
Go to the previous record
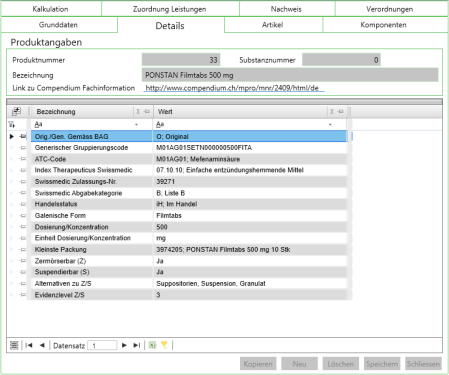pos(42,345)
